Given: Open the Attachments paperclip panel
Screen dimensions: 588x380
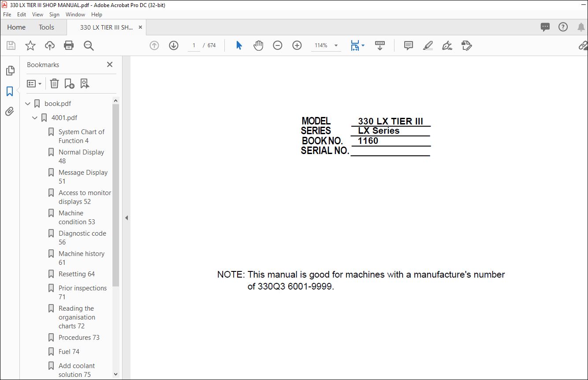Looking at the screenshot, I should 10,111.
